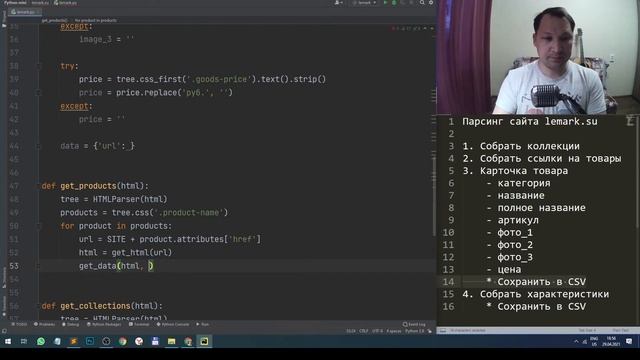The width and height of the screenshot is (640, 360).
Task: Click the Python interpreter in the status bar
Action: (x=415, y=331)
